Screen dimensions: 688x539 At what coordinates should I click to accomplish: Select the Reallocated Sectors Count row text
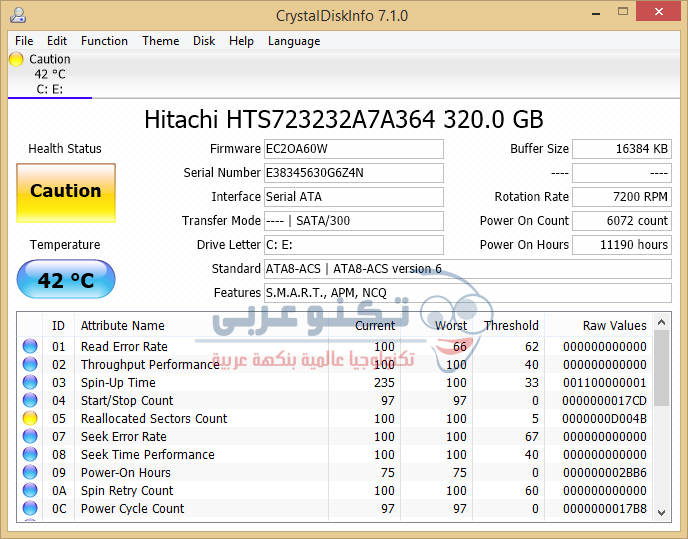154,419
